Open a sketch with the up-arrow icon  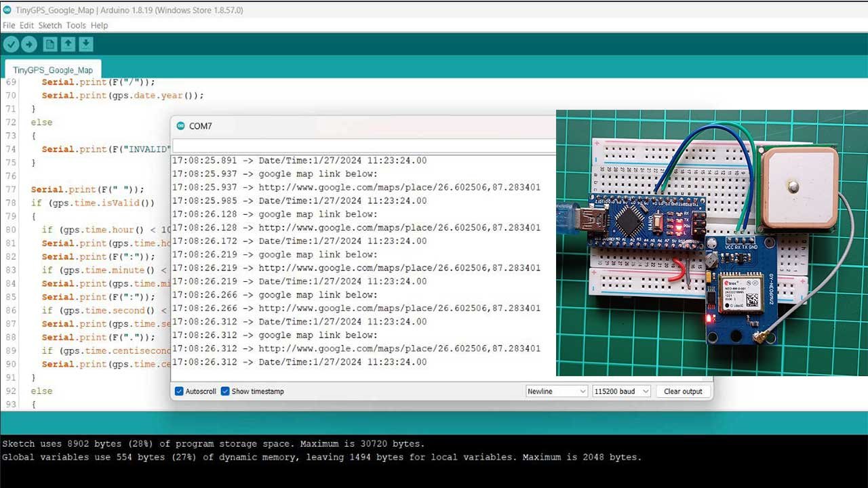pyautogui.click(x=68, y=45)
